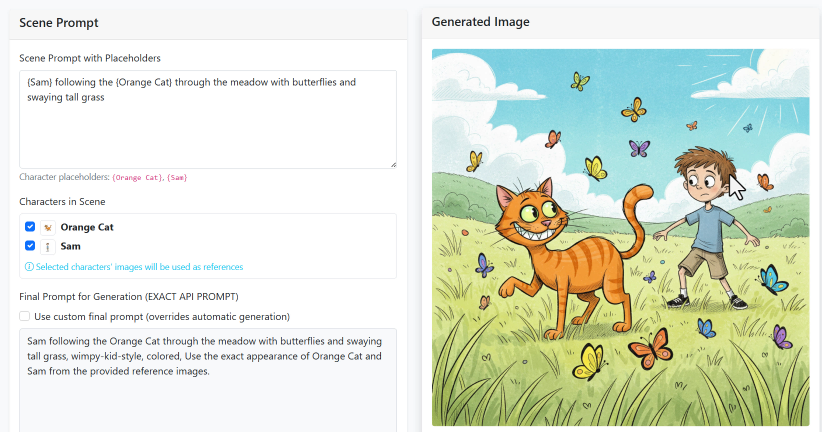Uncheck the Sam character checkbox
This screenshot has width=822, height=432.
30,246
